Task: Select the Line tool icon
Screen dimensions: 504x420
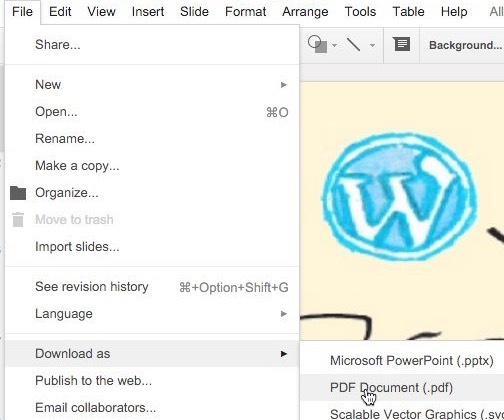Action: (x=353, y=44)
